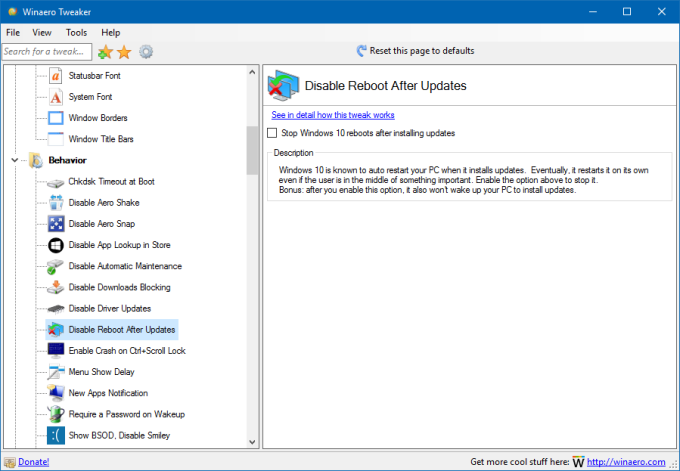Select New Apps Notification text
The height and width of the screenshot is (471, 680).
tap(108, 393)
